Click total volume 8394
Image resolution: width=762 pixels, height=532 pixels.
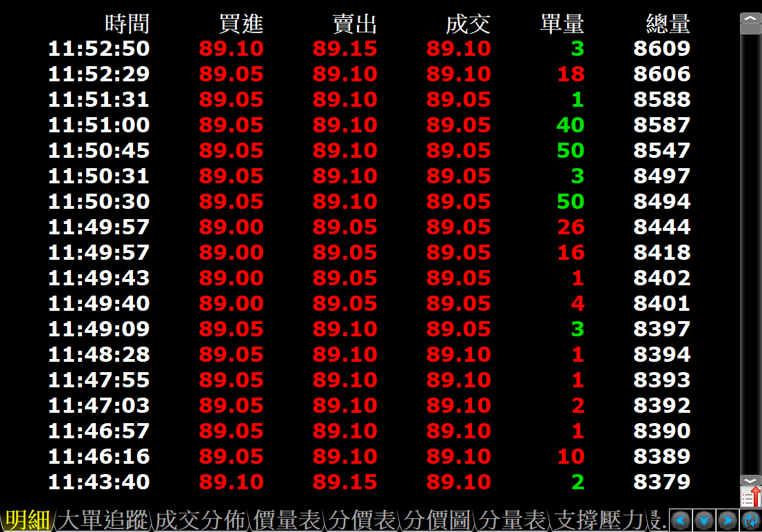click(x=662, y=354)
